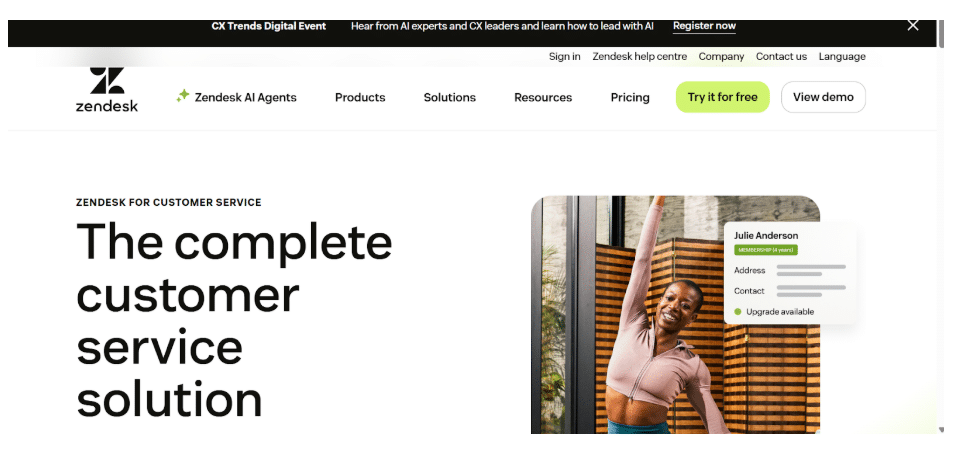Visit the Zendesk help centre link
The width and height of the screenshot is (976, 472).
coord(639,56)
